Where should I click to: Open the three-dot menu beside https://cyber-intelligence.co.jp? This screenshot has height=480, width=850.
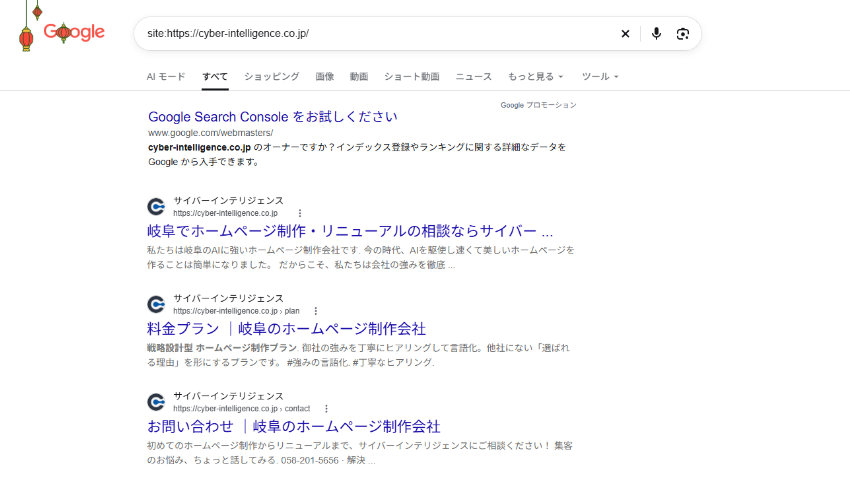tap(300, 213)
